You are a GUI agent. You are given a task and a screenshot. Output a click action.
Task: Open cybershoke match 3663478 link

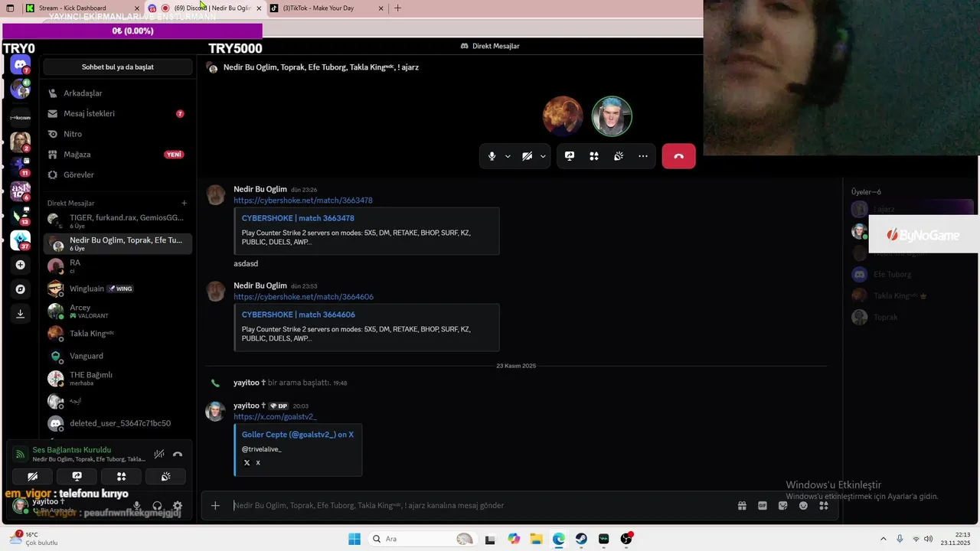(x=303, y=201)
